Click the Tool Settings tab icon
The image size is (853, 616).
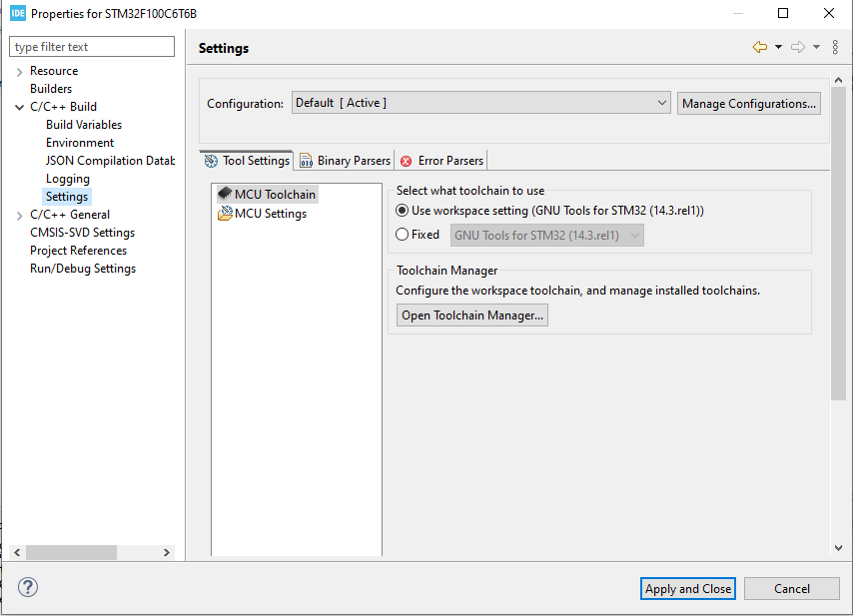211,161
